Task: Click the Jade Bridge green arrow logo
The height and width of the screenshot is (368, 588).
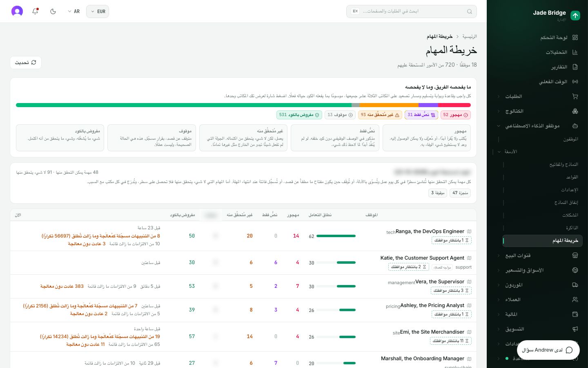Action: pos(575,16)
